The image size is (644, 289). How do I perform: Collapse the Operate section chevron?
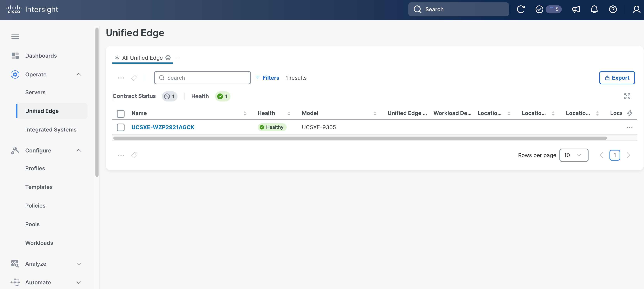(79, 74)
